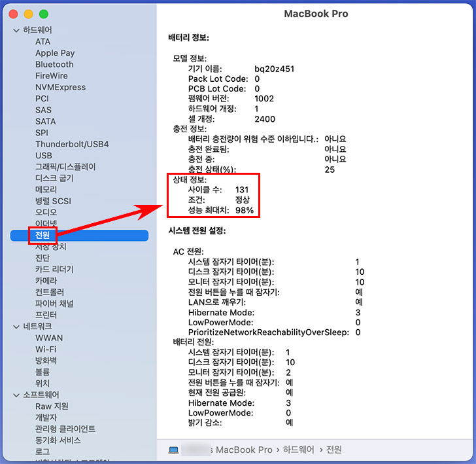Select NVMExpress in the sidebar
Viewport: 476px width, 464px height.
click(x=60, y=87)
